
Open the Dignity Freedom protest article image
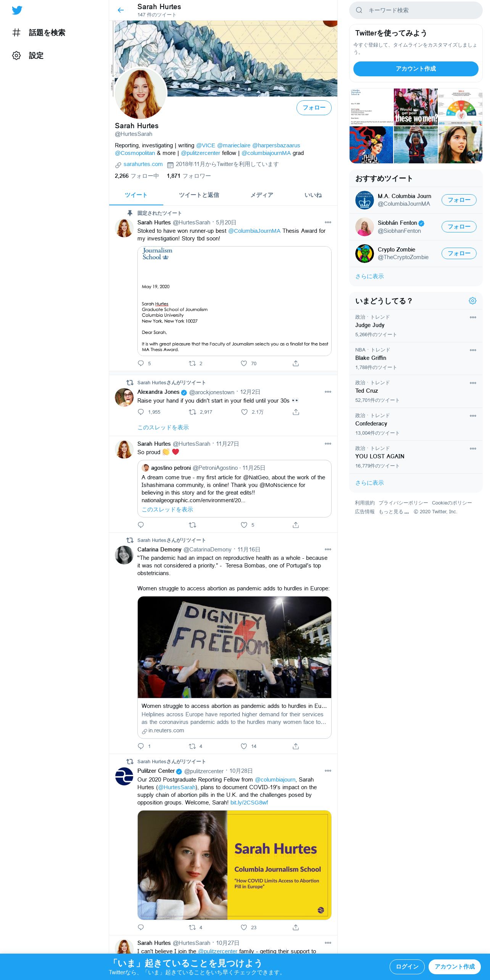click(234, 647)
